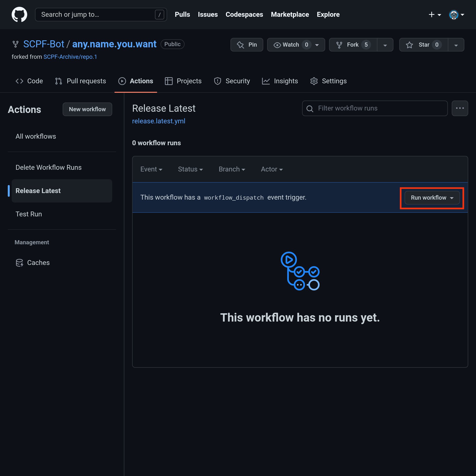Click the Caches database icon
476x476 pixels.
point(19,263)
